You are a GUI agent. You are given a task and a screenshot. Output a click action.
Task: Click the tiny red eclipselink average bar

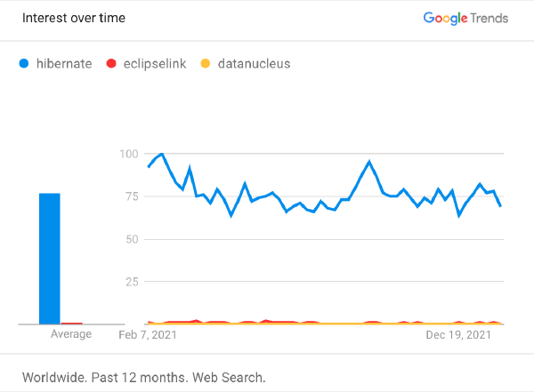71,323
